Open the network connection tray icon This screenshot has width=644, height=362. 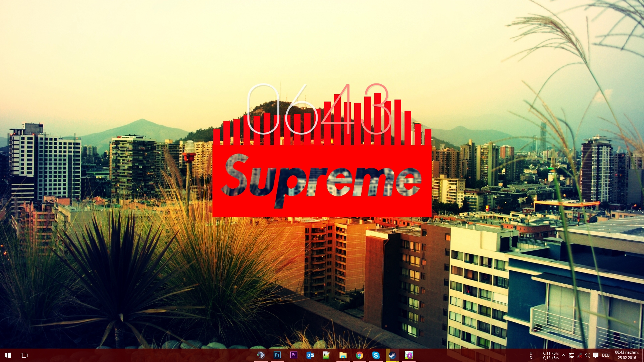[x=572, y=355]
